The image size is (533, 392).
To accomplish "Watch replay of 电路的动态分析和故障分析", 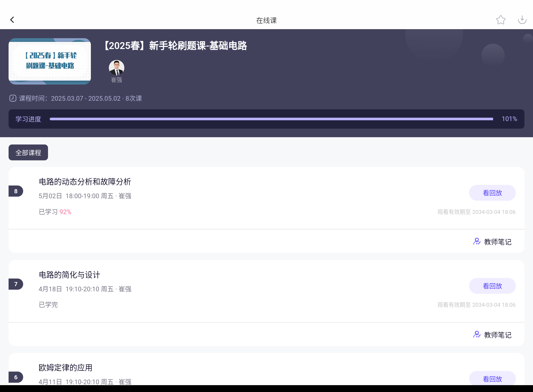I will click(492, 193).
